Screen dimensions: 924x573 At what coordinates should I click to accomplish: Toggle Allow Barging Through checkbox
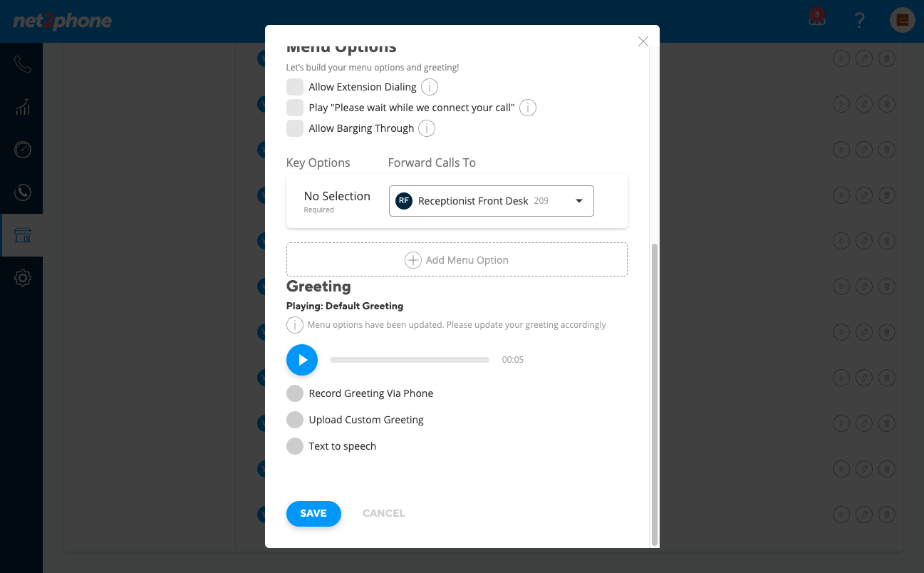point(295,128)
